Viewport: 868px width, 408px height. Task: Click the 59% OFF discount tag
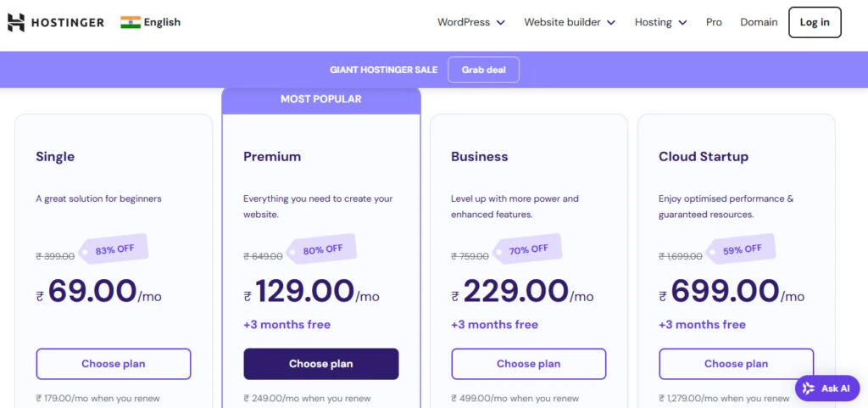(741, 249)
